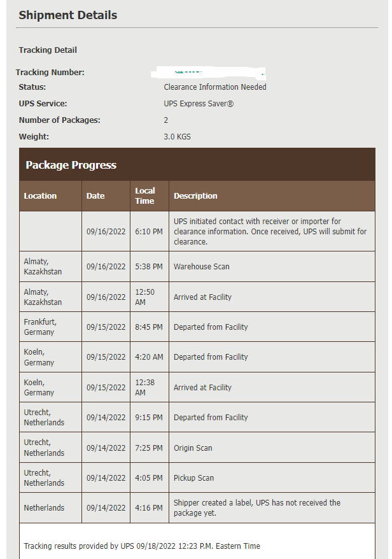Image resolution: width=392 pixels, height=559 pixels.
Task: Click the Shipment Details heading
Action: pyautogui.click(x=67, y=15)
